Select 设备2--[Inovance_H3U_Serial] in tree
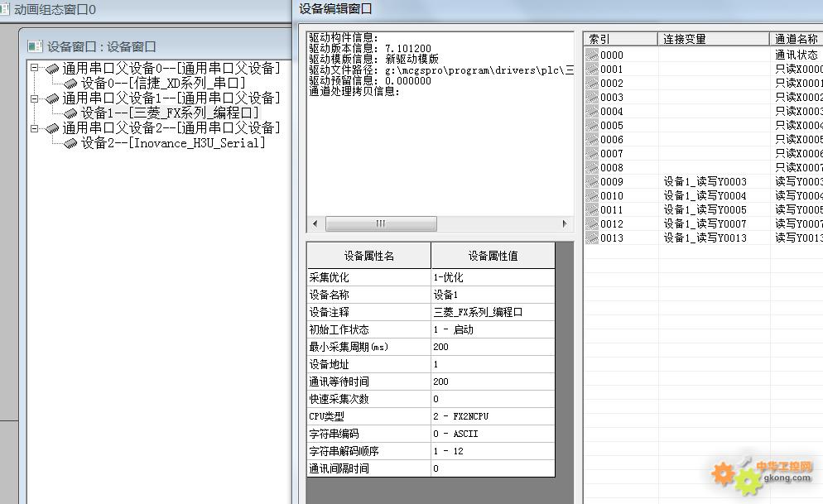Screen dimensions: 823x504 click(173, 142)
